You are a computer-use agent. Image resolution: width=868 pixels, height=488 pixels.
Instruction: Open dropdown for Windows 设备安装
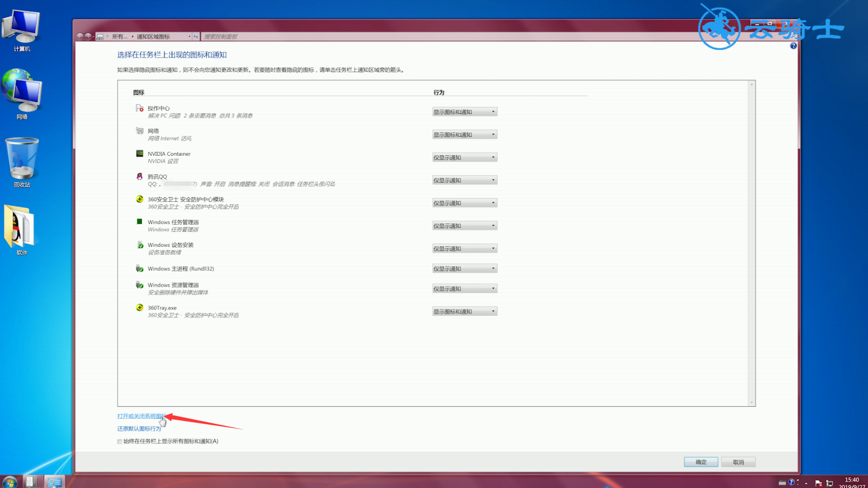465,248
